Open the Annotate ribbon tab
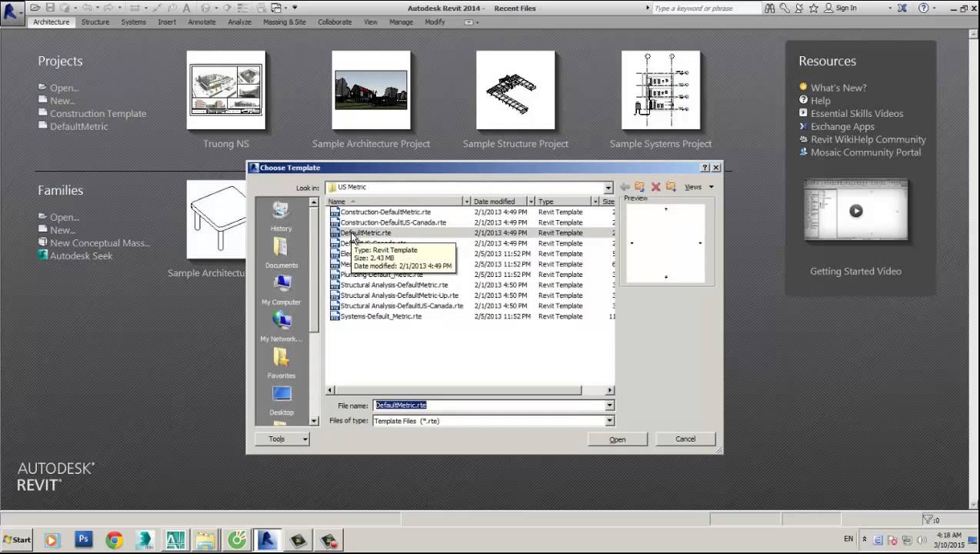The height and width of the screenshot is (554, 980). point(202,22)
